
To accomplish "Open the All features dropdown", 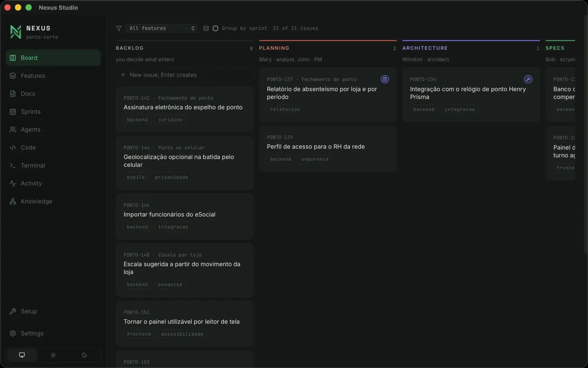I will click(162, 28).
